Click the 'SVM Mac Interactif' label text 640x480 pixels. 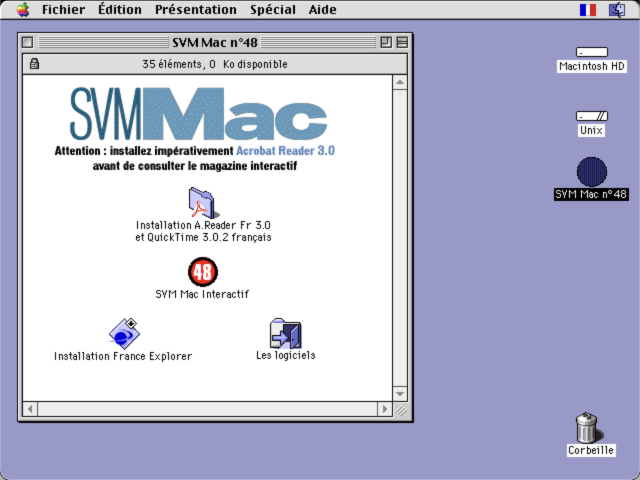(x=202, y=294)
